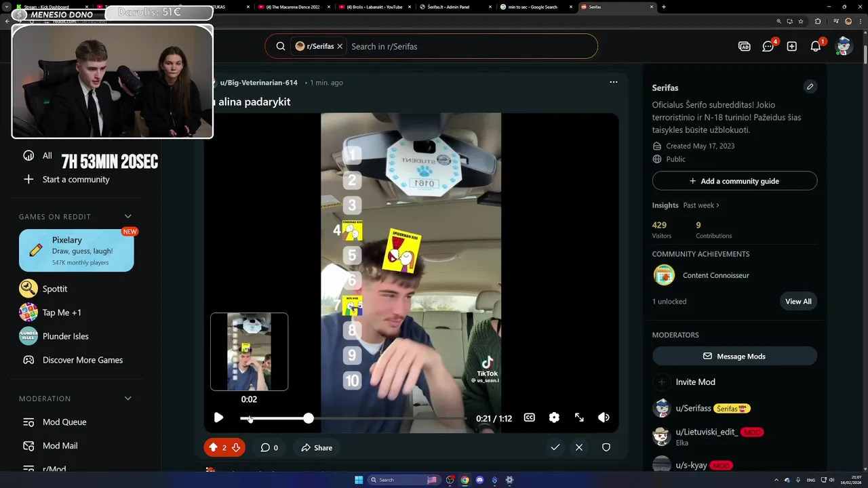Start a community
This screenshot has width=868, height=488.
click(x=75, y=180)
